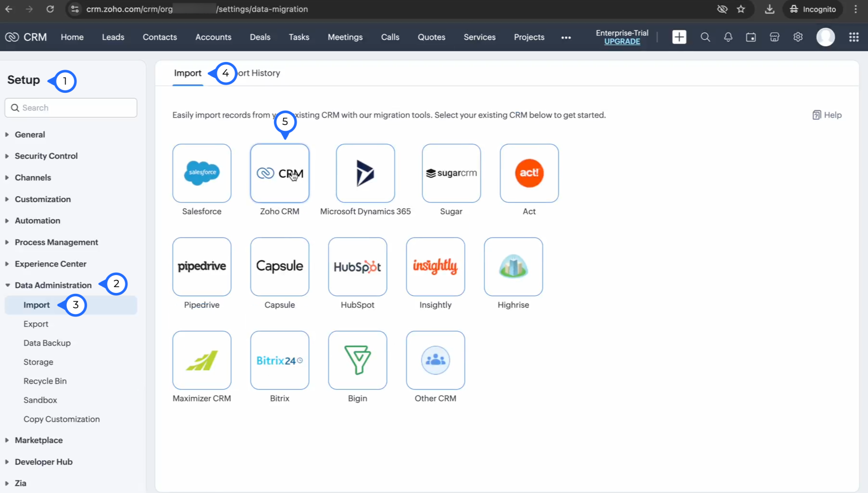Open the Accounts module
The width and height of the screenshot is (868, 493).
213,37
